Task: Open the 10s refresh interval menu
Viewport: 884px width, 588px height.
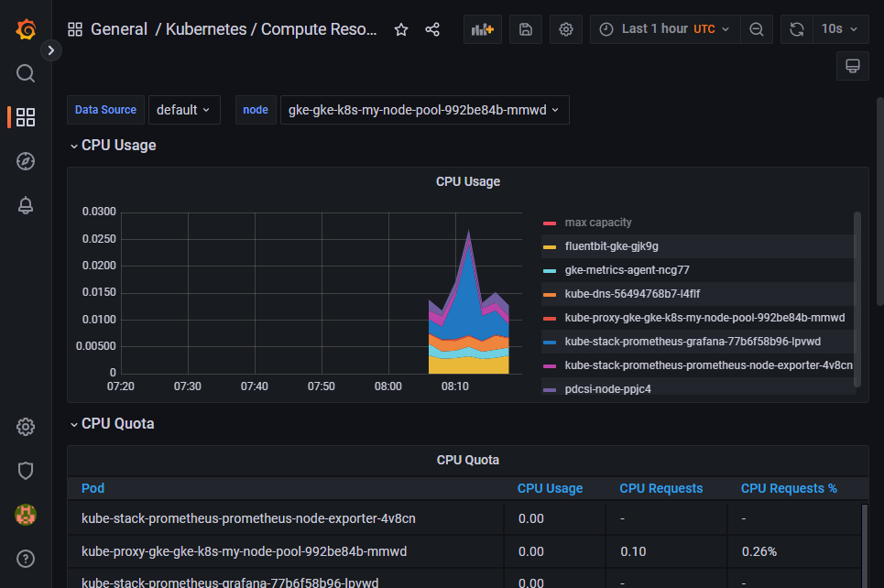Action: point(839,28)
